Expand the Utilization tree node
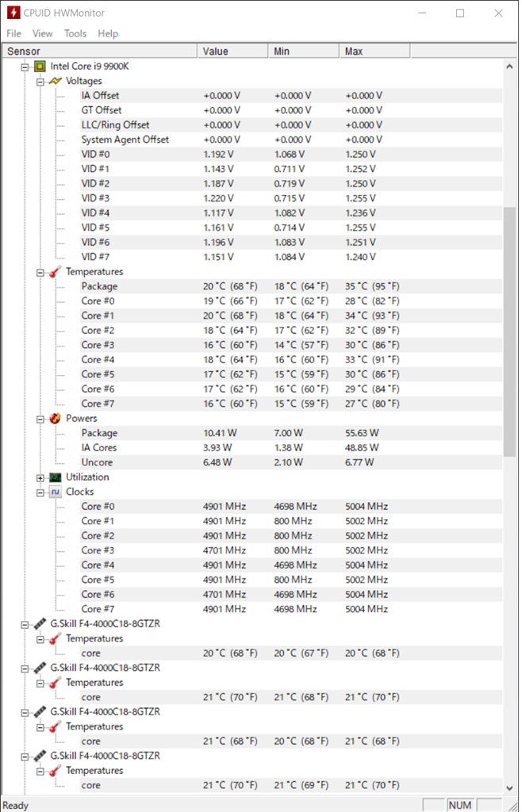This screenshot has height=812, width=522. [40, 477]
